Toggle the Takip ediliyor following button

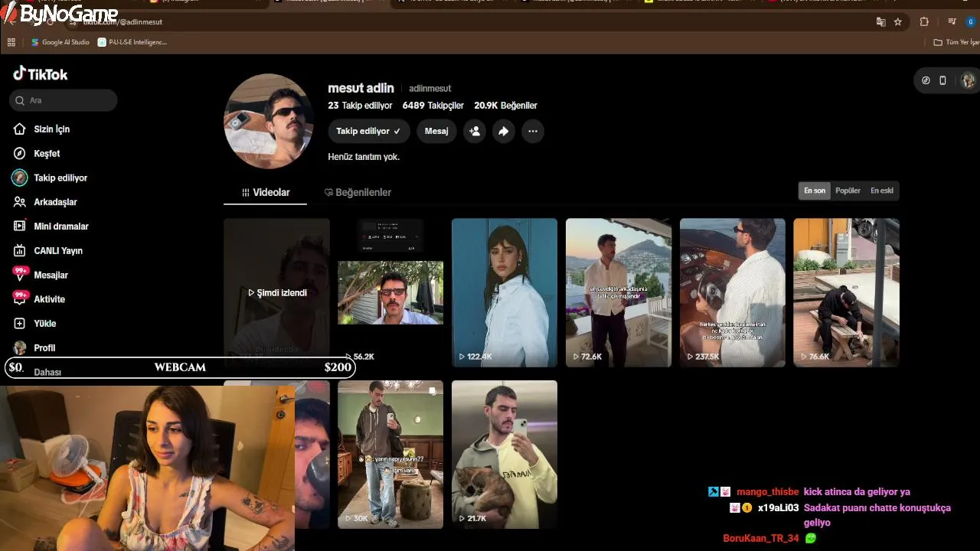click(369, 131)
